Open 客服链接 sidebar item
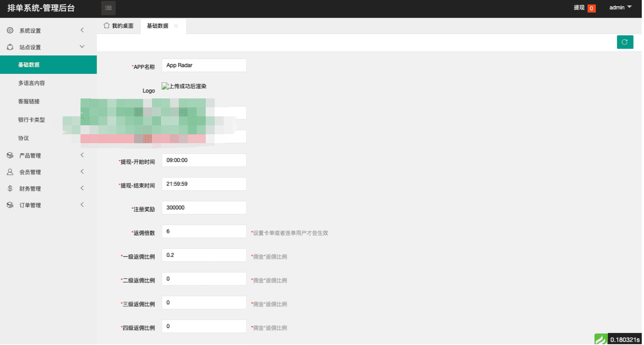Viewport: 644px width, 345px height. coord(29,102)
